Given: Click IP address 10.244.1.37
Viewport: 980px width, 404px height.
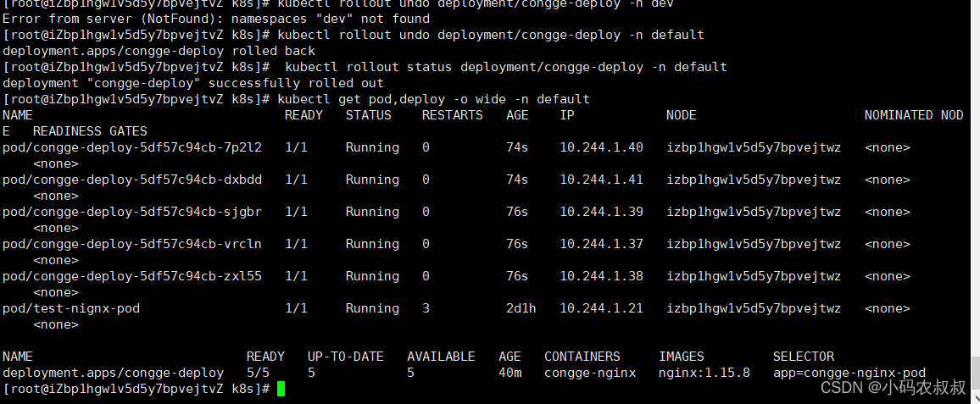Looking at the screenshot, I should [x=601, y=244].
